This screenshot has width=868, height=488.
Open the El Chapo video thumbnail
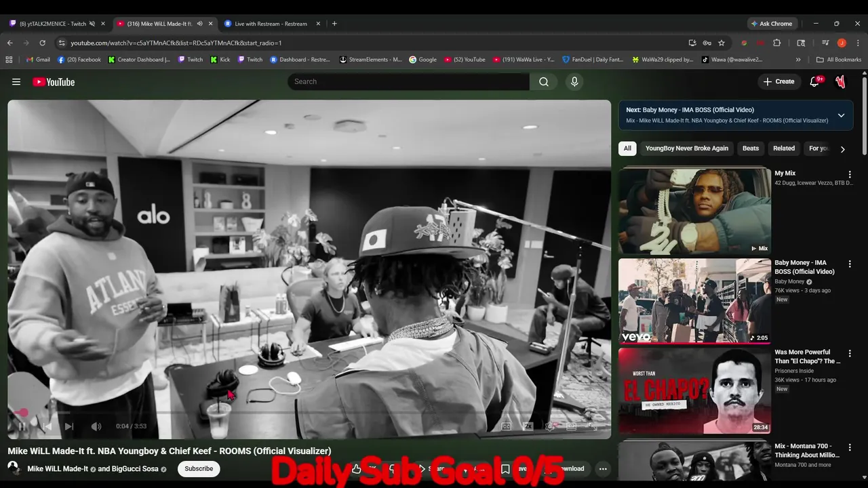pos(694,390)
